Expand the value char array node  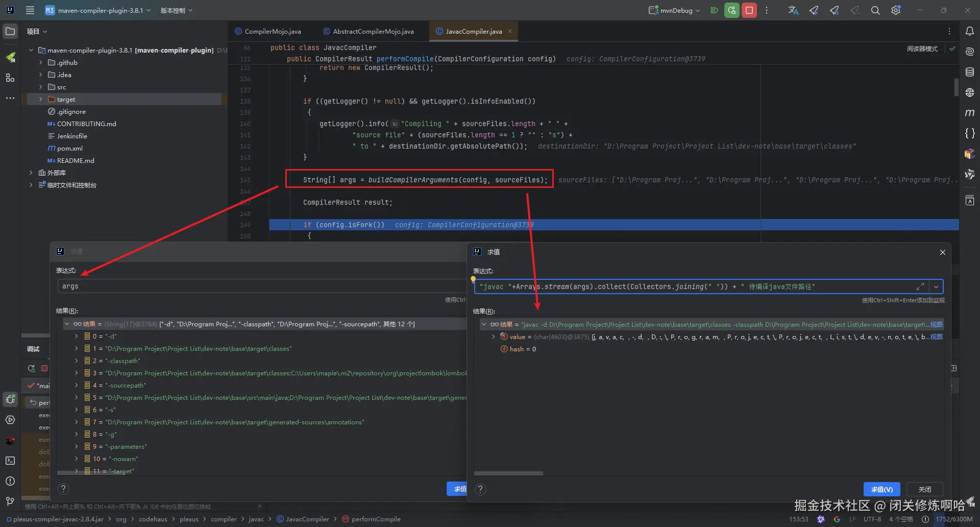[494, 337]
